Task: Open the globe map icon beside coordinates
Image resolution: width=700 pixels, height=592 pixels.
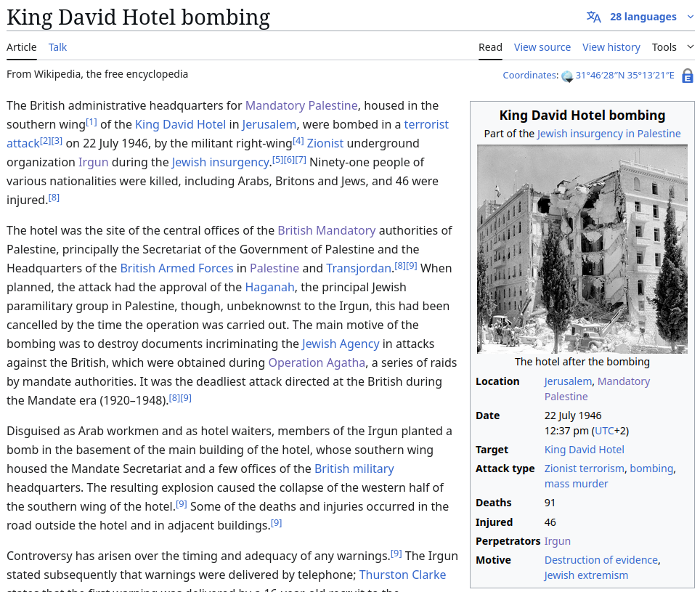Action: click(x=567, y=76)
